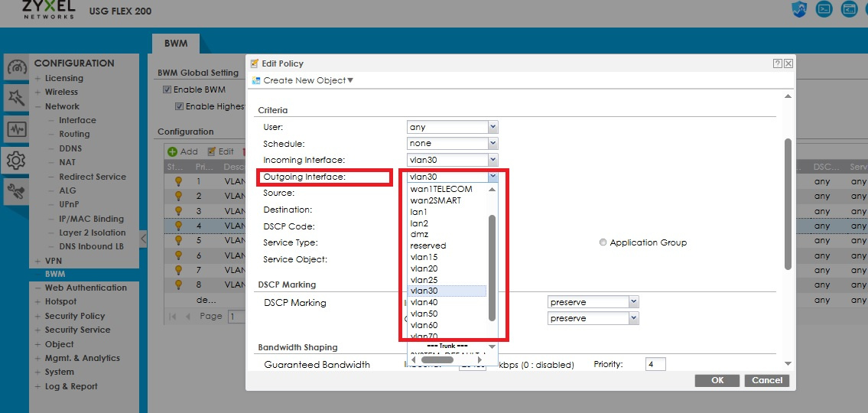Open Web Authentication in sidebar
The width and height of the screenshot is (868, 413).
click(86, 288)
